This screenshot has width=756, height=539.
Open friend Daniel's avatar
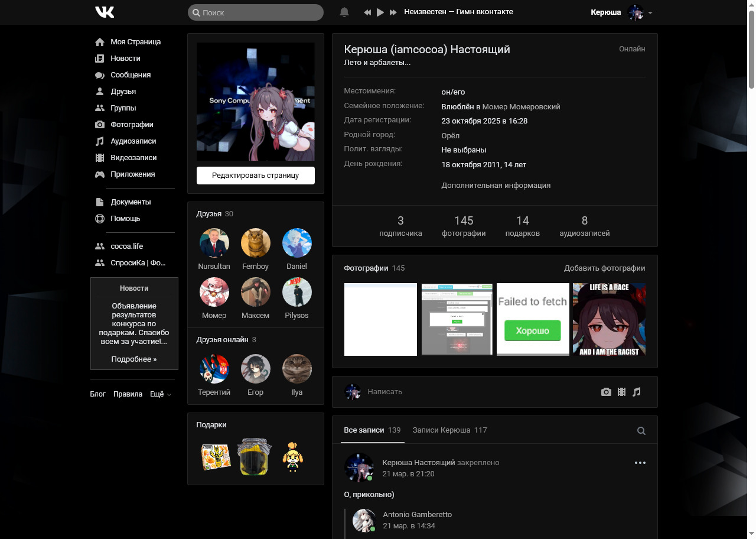tap(297, 243)
